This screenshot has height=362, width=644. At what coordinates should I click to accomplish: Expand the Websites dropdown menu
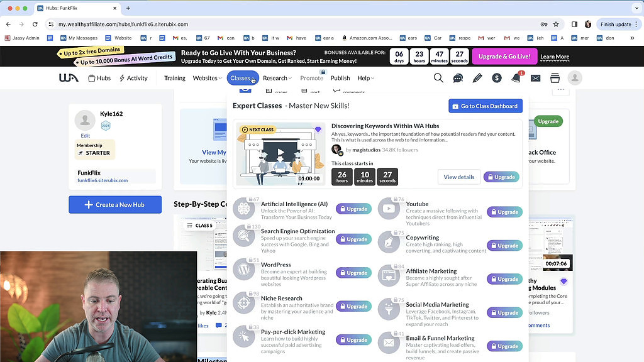(x=207, y=78)
